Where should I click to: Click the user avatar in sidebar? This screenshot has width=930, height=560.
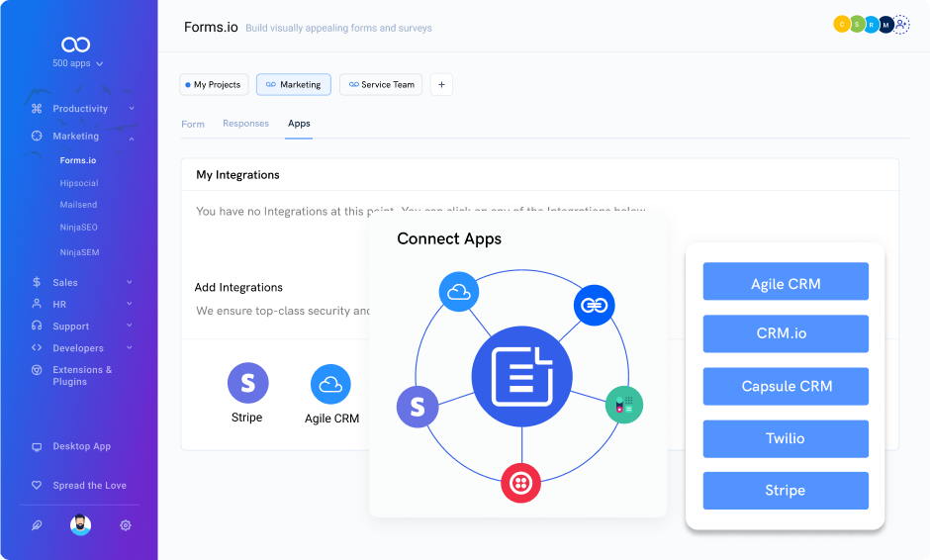pyautogui.click(x=81, y=525)
